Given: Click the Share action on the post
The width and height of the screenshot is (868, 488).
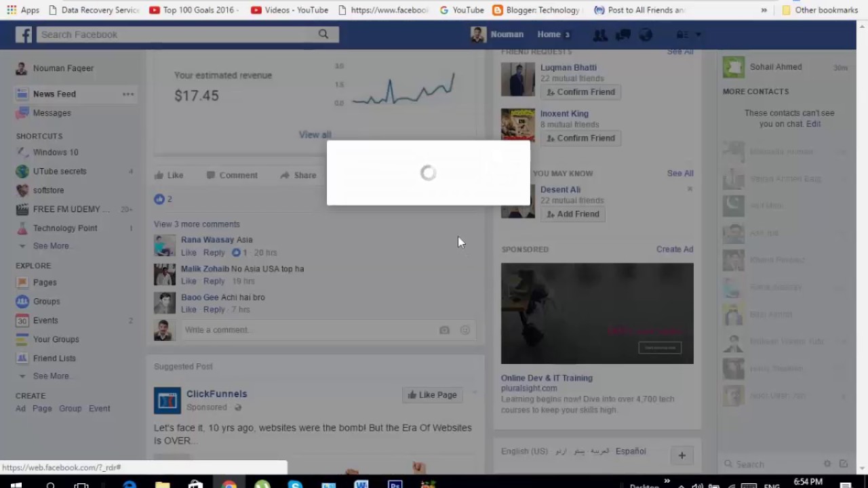Looking at the screenshot, I should pos(298,175).
